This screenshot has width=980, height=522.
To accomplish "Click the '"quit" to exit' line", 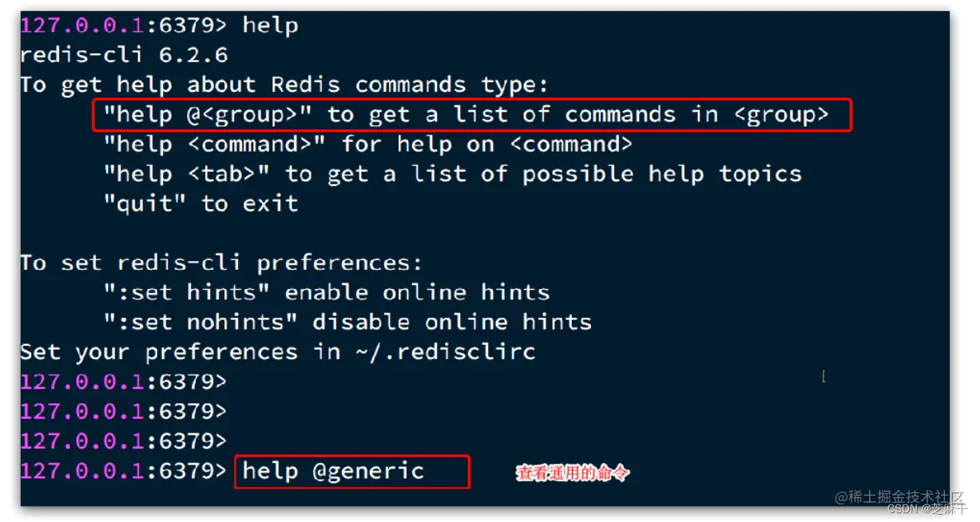I will [200, 204].
